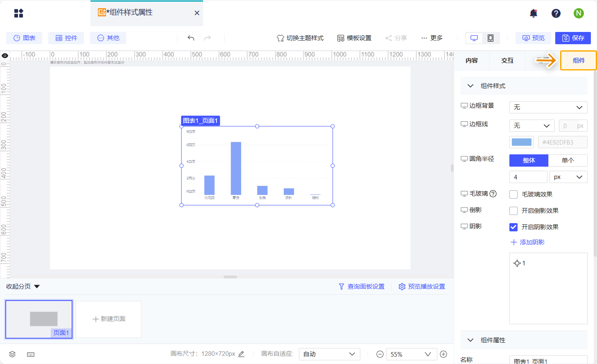Enable the 开启倒影效果 reflection checkbox

(513, 210)
